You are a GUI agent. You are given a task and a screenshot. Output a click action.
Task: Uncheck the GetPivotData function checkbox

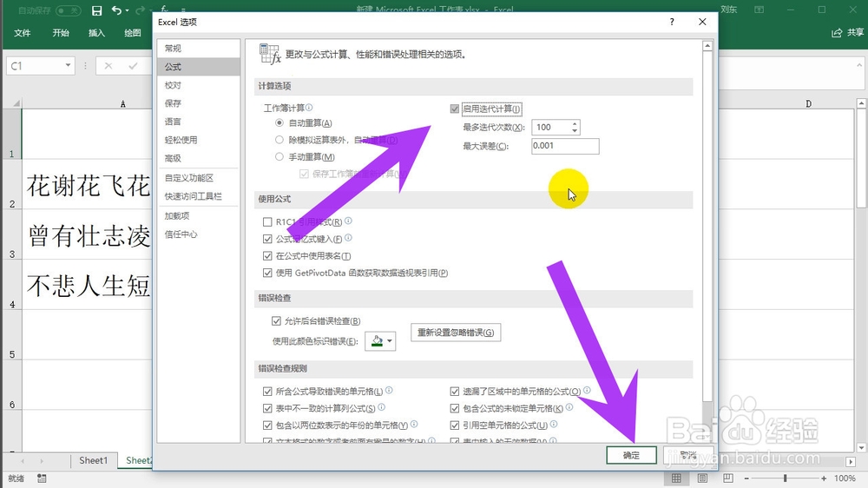[267, 273]
